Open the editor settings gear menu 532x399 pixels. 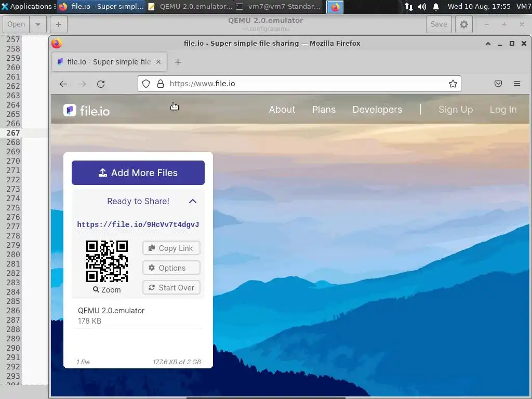pyautogui.click(x=464, y=24)
